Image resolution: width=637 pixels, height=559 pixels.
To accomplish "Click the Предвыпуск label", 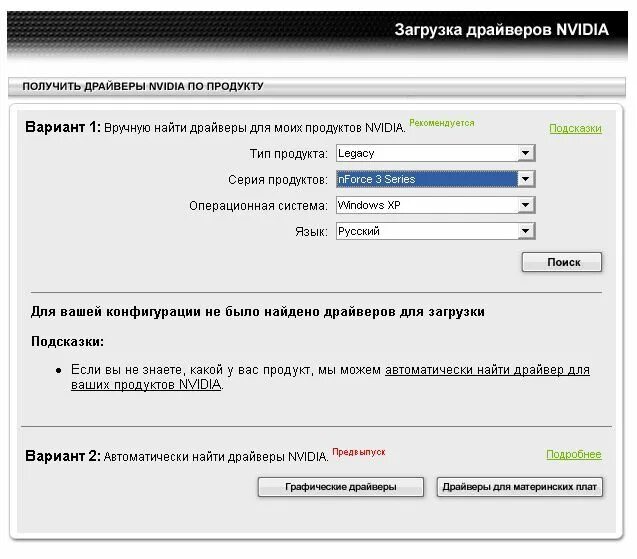I will (359, 452).
